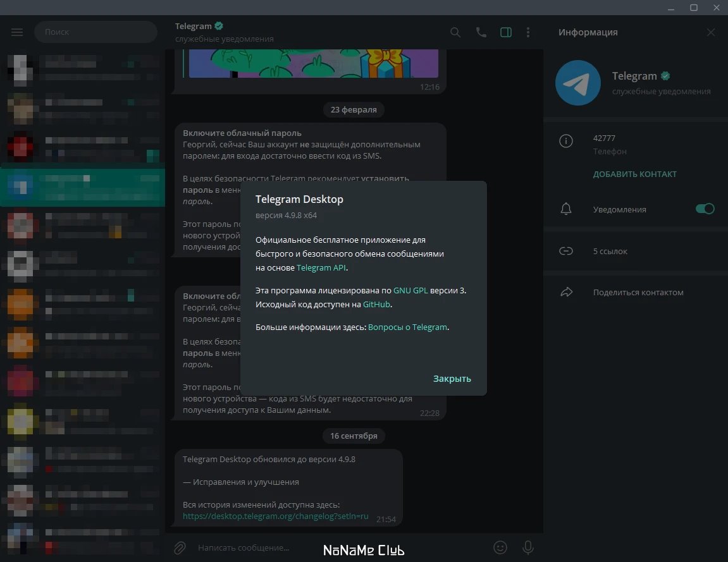Open the three-dot chat options menu
Screen dimensions: 728x562
[x=528, y=32]
